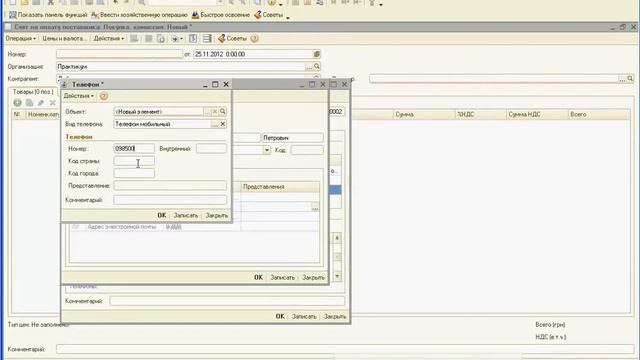Click 'Код' input field in middle window
The height and width of the screenshot is (360, 640).
[307, 150]
